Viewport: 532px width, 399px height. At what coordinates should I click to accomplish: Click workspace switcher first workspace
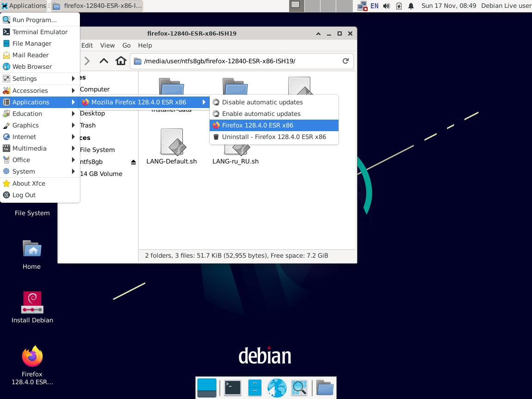point(296,6)
